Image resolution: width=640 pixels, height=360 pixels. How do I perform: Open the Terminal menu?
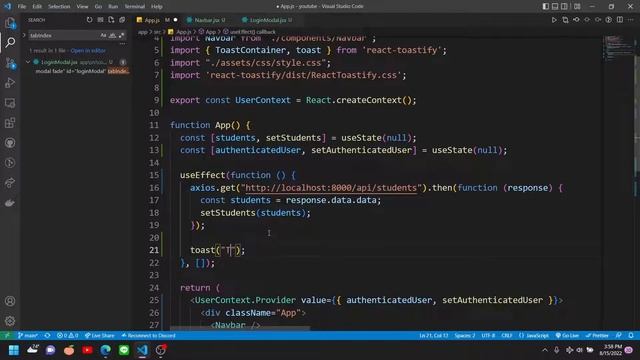pyautogui.click(x=135, y=7)
